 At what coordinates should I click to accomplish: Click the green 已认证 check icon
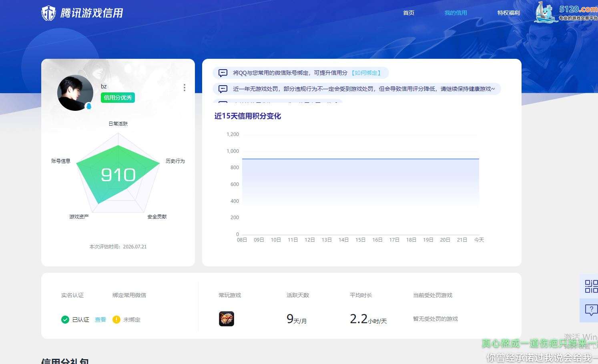pyautogui.click(x=65, y=320)
